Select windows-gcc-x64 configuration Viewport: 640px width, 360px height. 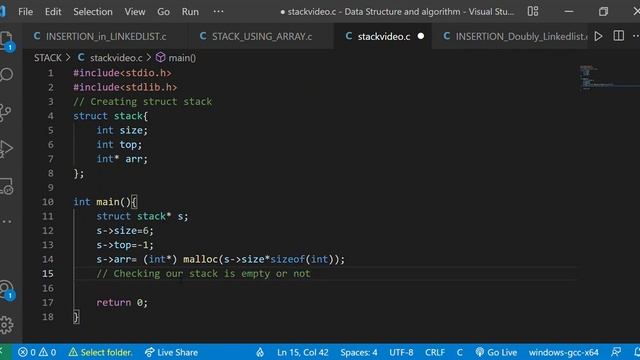tap(564, 352)
